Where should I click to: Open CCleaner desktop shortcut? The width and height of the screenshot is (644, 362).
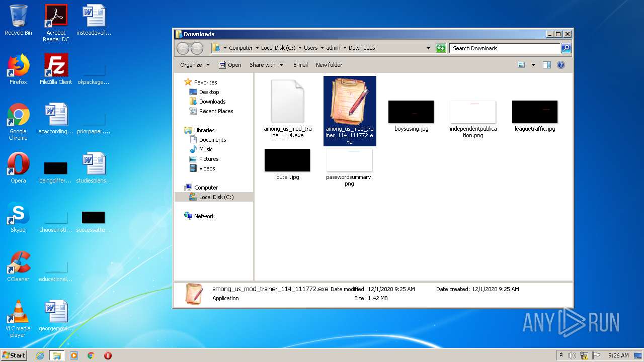[x=18, y=266]
